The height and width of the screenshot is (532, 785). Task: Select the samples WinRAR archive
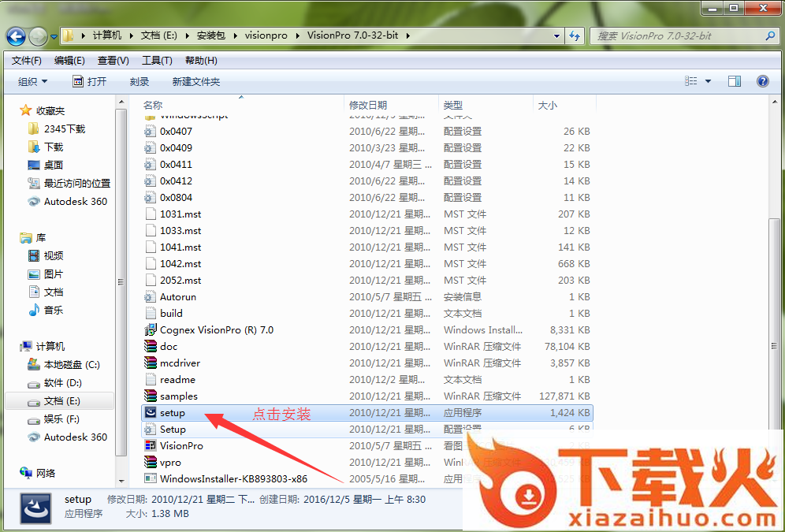(x=367, y=396)
